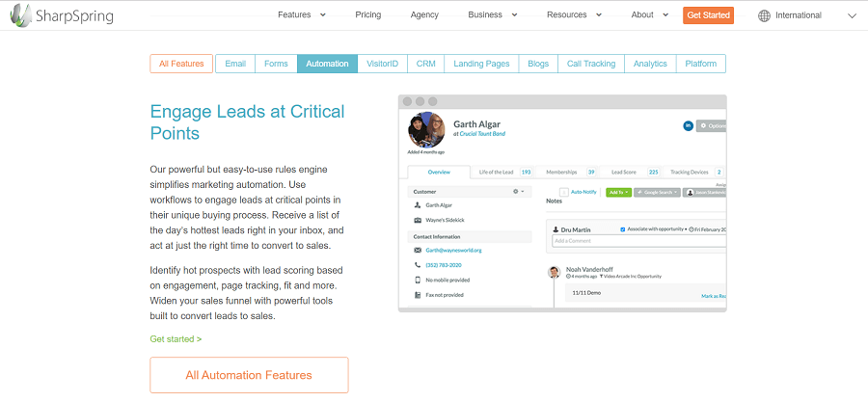Click the Wayne's Sidekick text

(445, 220)
